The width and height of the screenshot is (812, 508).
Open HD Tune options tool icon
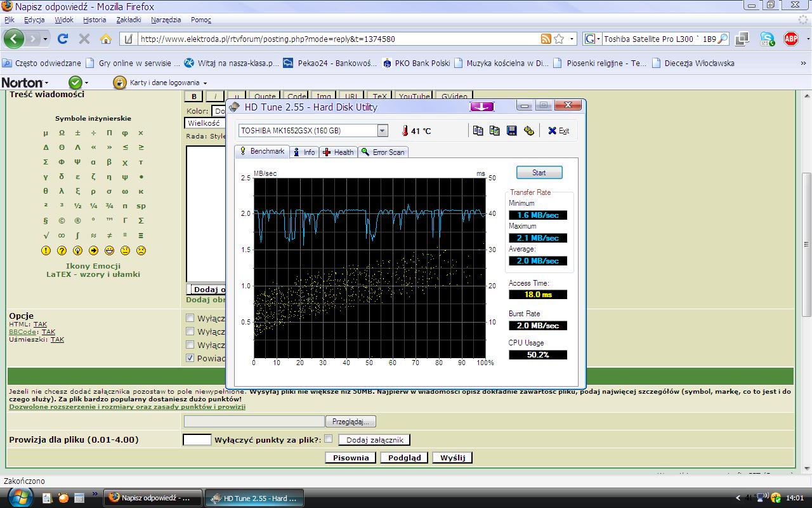point(528,131)
